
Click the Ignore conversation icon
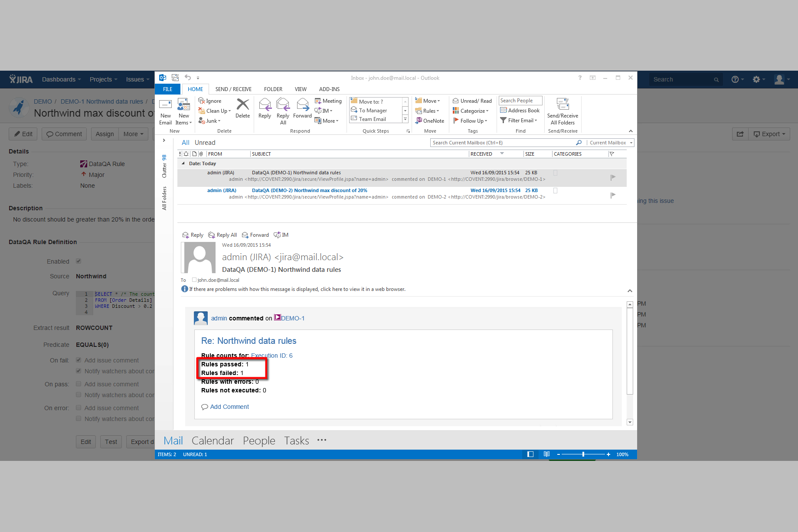pyautogui.click(x=202, y=101)
